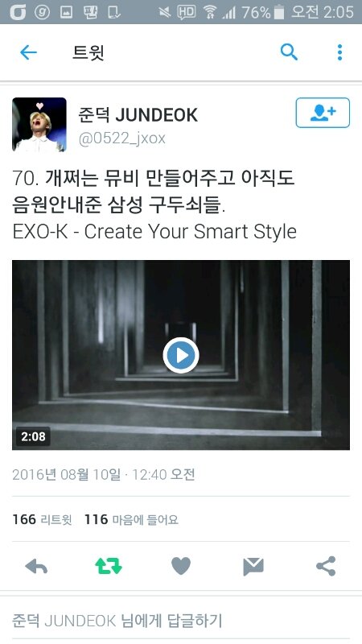
Task: Toggle the green retweet icon
Action: click(109, 567)
